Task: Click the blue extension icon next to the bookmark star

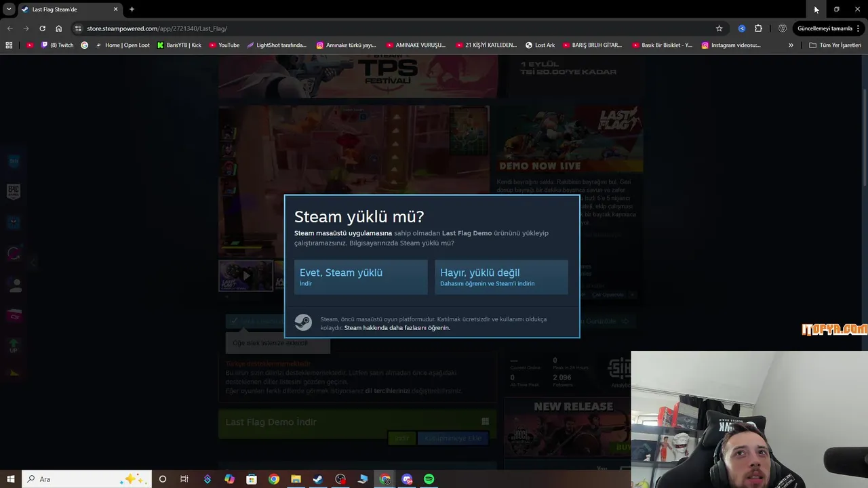Action: click(x=741, y=28)
